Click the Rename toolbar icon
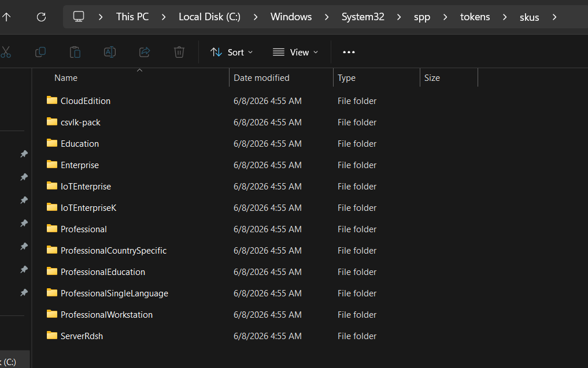Screen dimensions: 588x368 pos(109,52)
